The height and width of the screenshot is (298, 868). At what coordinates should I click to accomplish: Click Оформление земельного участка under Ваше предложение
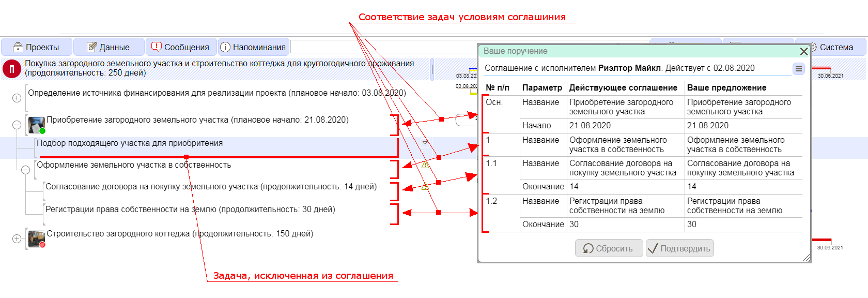pyautogui.click(x=736, y=145)
